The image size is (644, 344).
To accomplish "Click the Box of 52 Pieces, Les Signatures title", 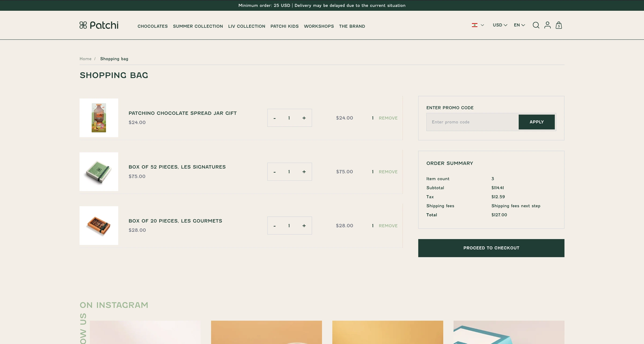I will 177,167.
